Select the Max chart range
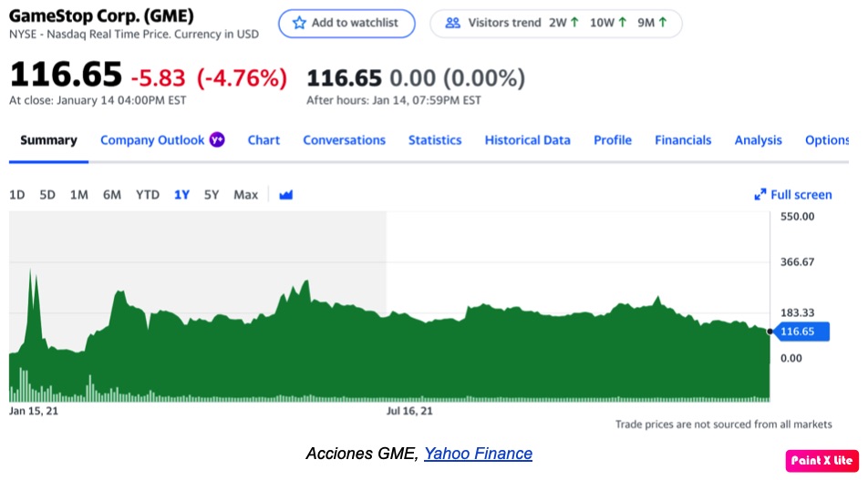The image size is (868, 480). click(246, 195)
